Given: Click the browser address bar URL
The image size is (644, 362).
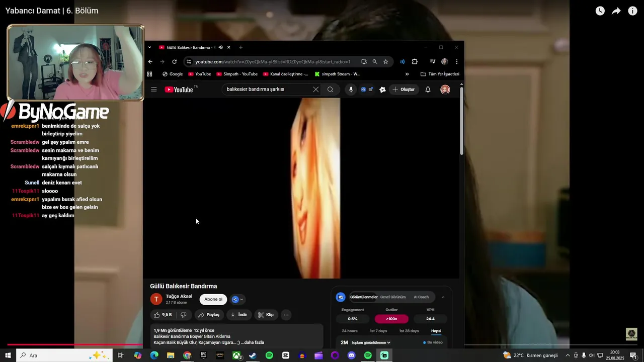Looking at the screenshot, I should [273, 61].
